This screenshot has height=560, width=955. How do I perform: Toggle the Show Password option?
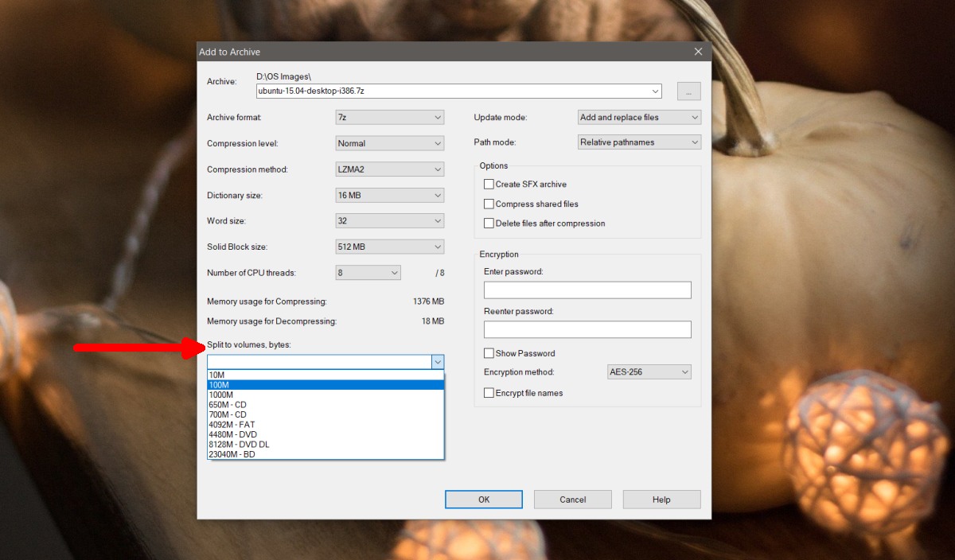pos(489,352)
